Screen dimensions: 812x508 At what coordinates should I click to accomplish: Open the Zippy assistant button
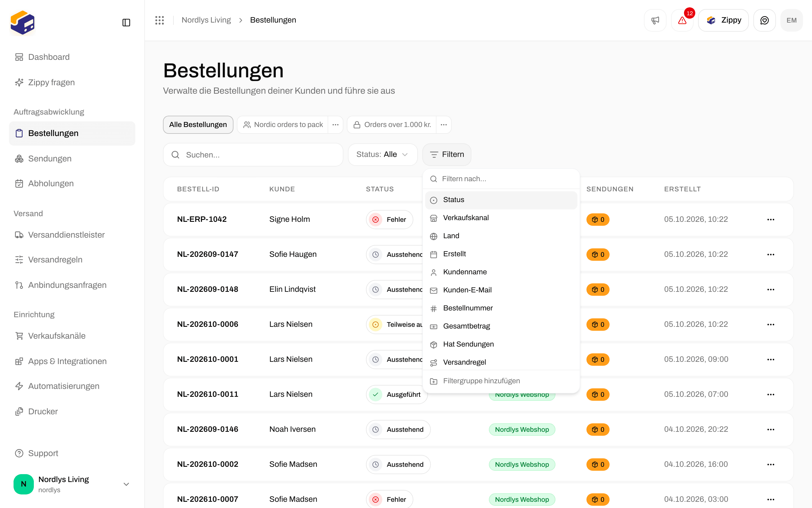point(723,20)
